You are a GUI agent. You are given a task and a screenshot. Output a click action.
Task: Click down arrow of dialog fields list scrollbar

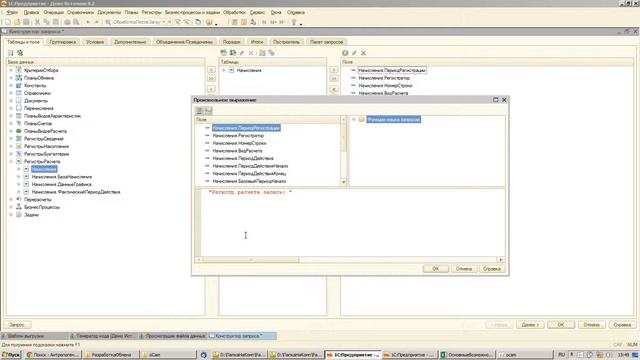point(343,182)
